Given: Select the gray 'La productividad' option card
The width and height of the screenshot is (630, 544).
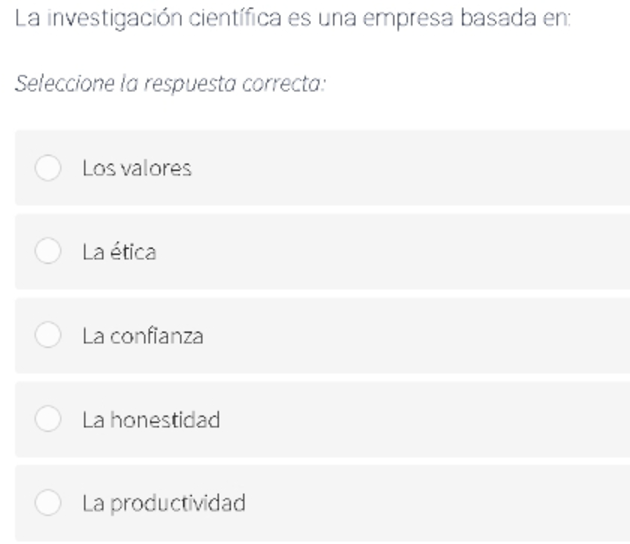Looking at the screenshot, I should coord(322,503).
